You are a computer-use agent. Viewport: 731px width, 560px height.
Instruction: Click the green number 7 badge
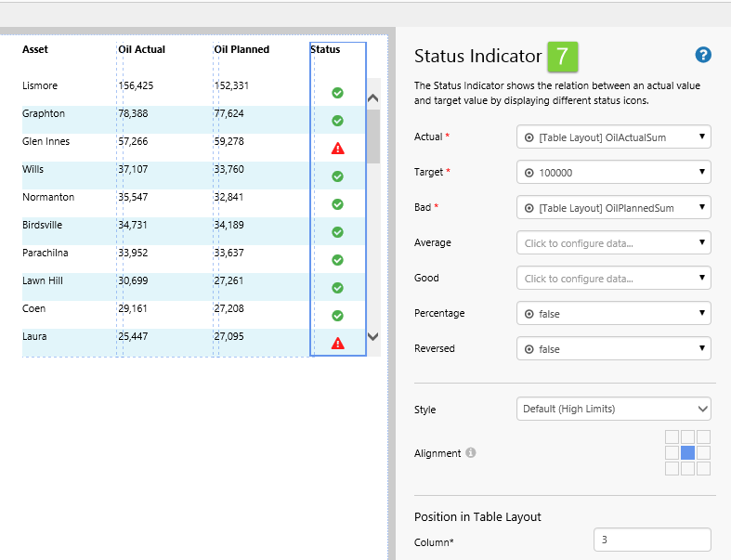pos(562,57)
